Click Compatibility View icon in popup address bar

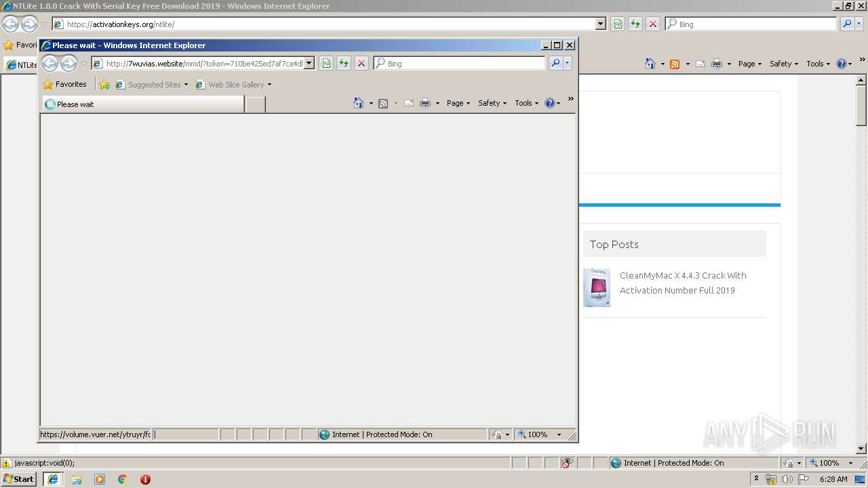coord(326,63)
